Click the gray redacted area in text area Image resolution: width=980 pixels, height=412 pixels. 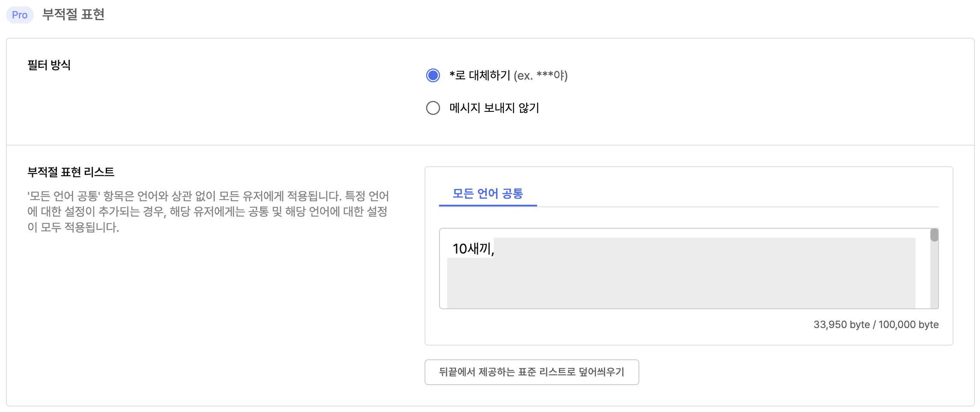click(x=681, y=283)
